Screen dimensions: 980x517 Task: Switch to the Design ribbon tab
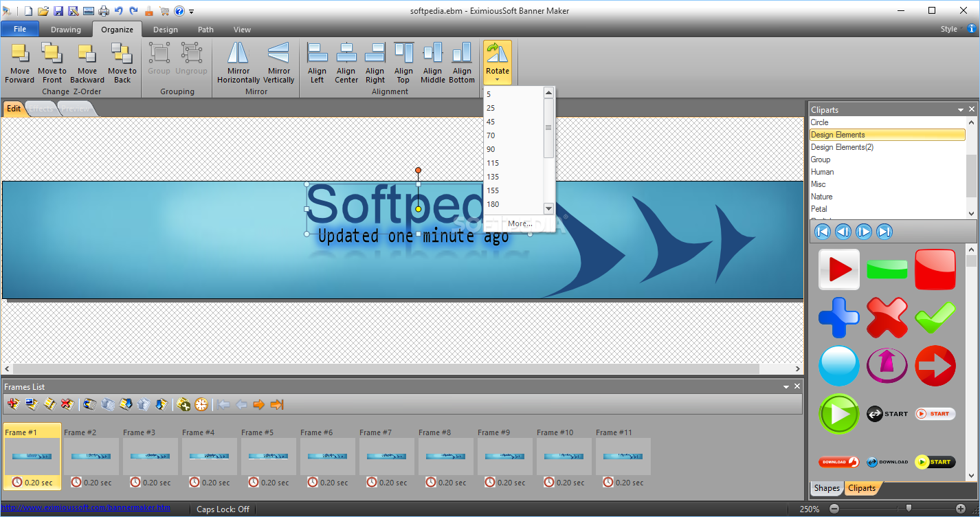(165, 30)
